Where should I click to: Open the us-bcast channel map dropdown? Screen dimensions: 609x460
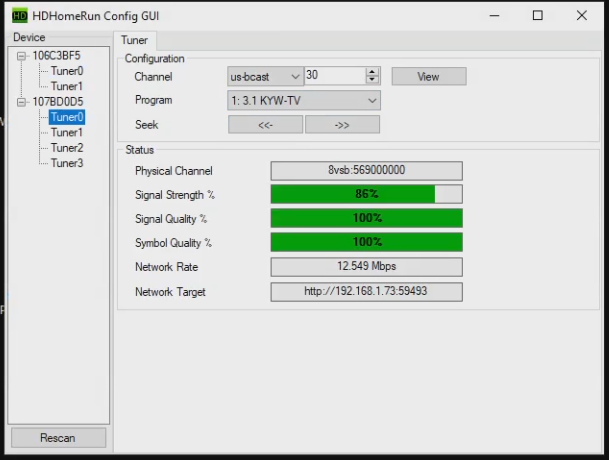point(265,76)
